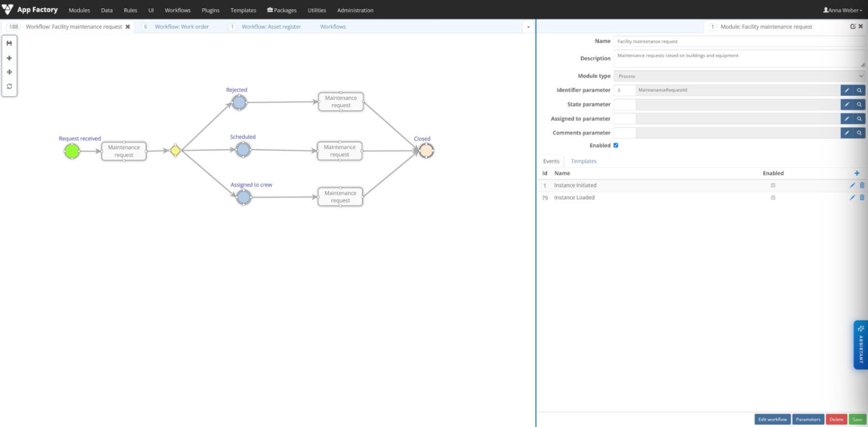Close the Facility maintenance request workflow tab

[x=128, y=27]
